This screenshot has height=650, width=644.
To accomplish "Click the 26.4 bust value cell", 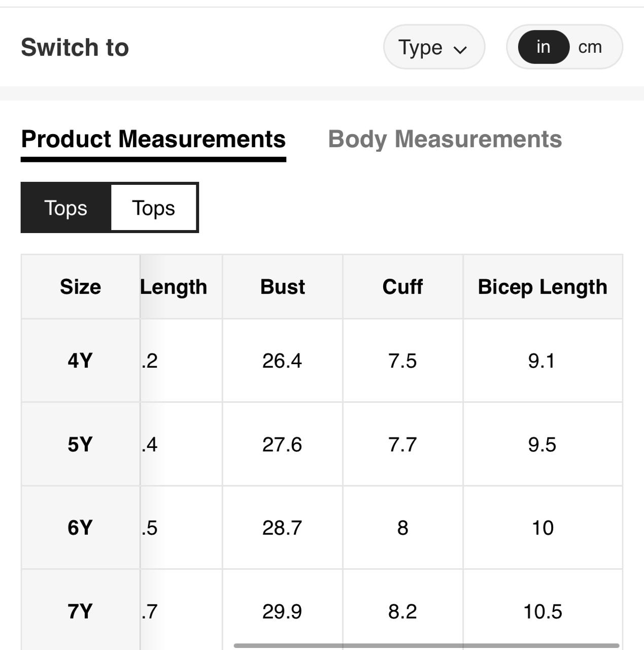I will [x=282, y=361].
